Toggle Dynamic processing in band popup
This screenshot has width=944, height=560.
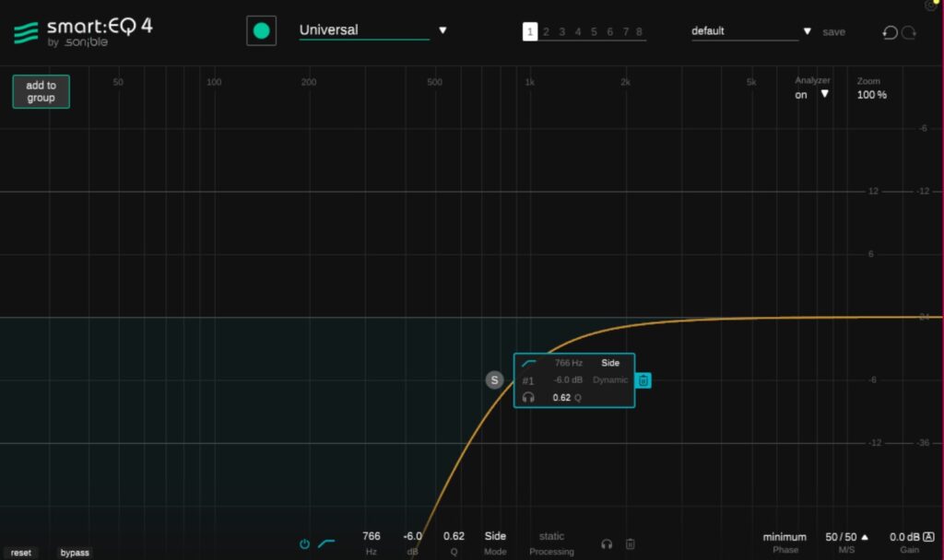610,380
